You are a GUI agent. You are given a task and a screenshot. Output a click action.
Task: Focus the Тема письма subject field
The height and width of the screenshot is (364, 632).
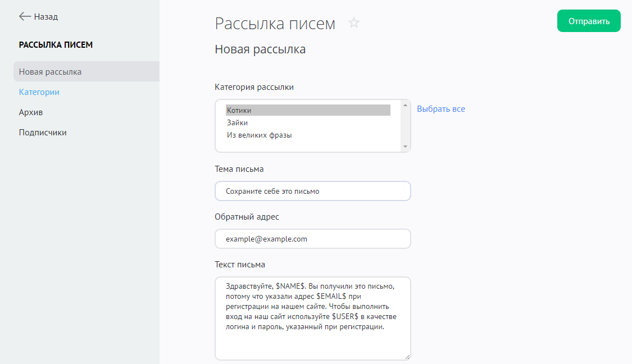tap(312, 191)
